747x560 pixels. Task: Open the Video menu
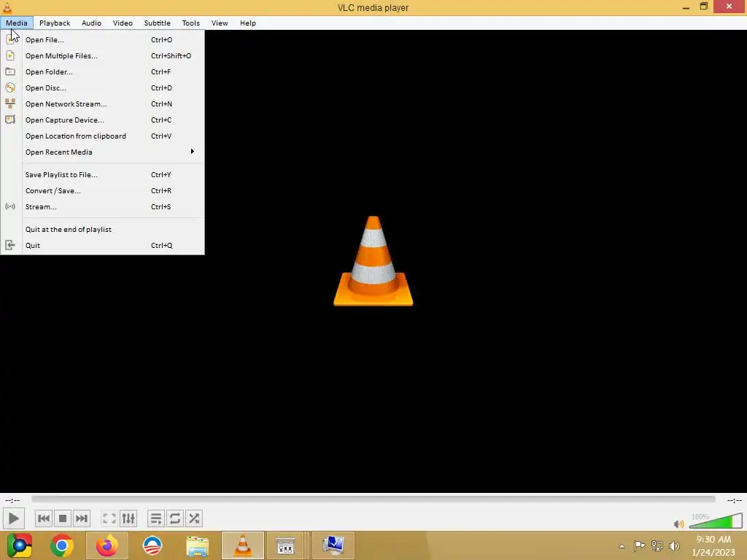pos(123,23)
